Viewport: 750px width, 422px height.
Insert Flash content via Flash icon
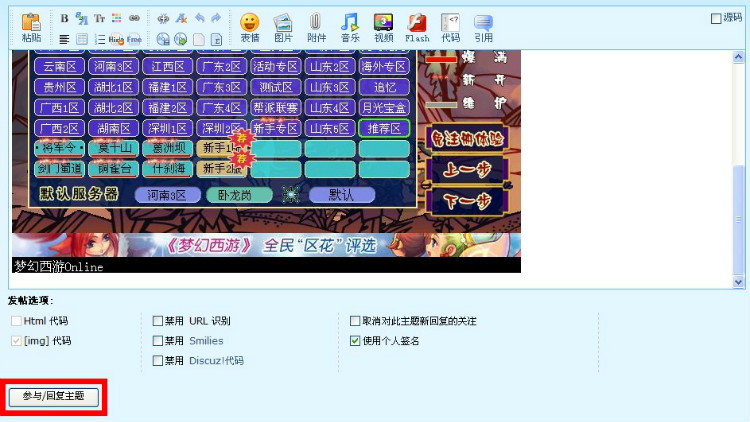coord(417,28)
